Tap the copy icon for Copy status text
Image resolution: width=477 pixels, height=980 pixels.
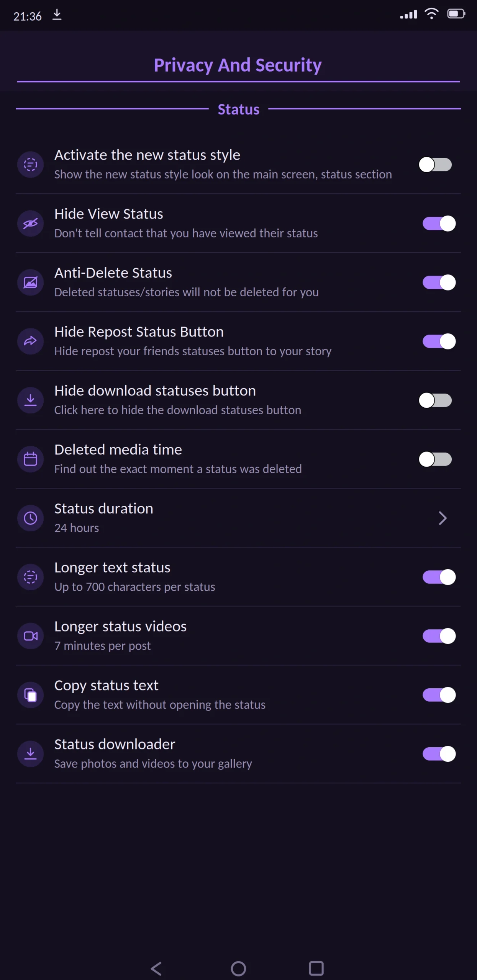(x=30, y=695)
